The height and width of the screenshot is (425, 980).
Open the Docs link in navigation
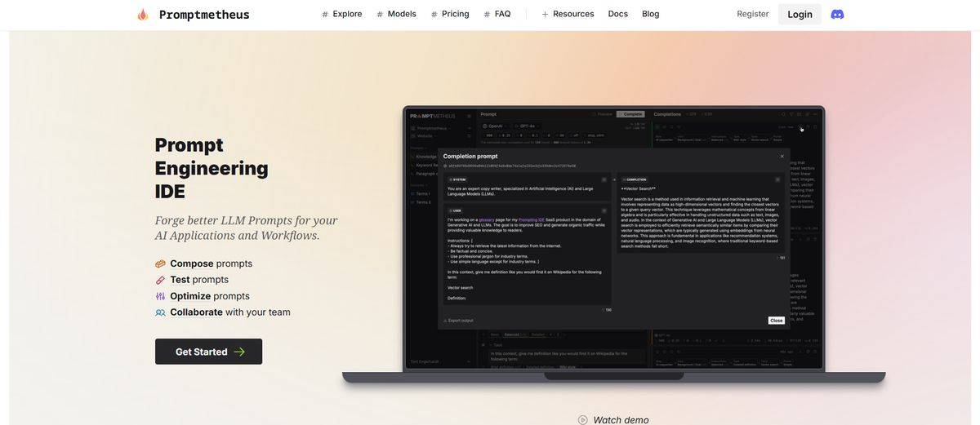[618, 14]
